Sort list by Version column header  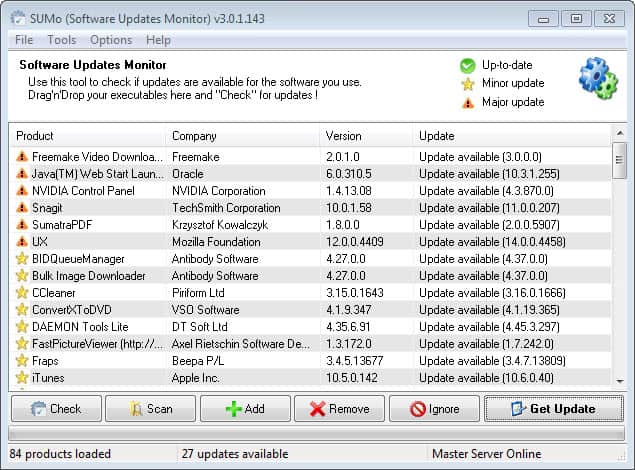[366, 136]
